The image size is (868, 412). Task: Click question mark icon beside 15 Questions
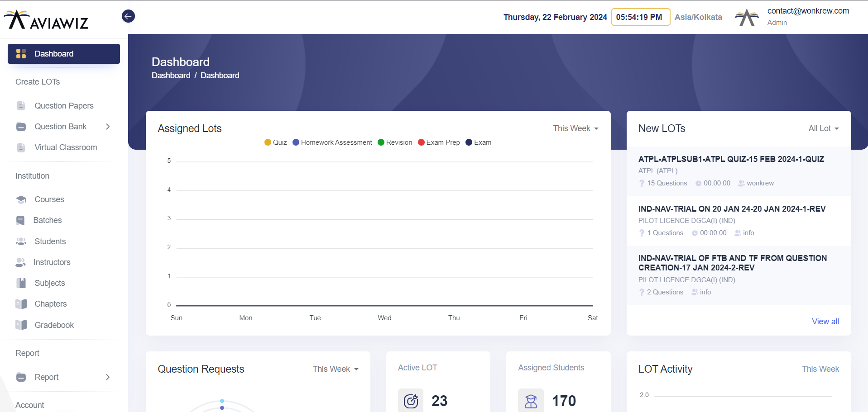[642, 183]
